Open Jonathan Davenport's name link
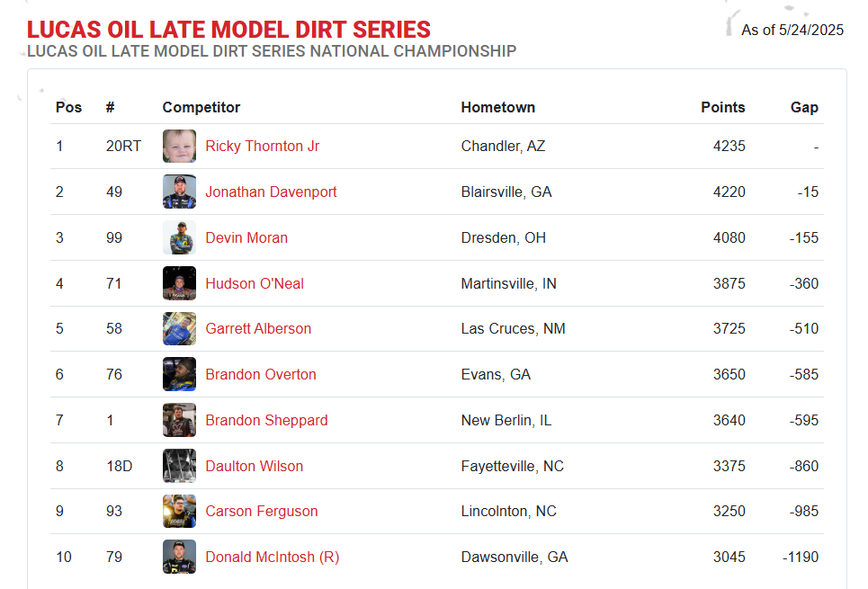Screen dimensions: 868x589 271,192
